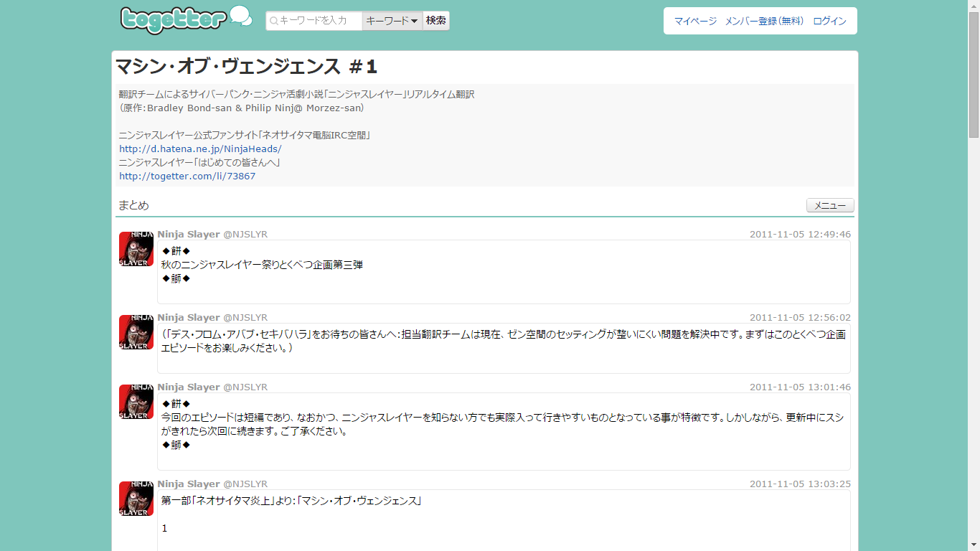Click the scrollbar up arrow
Screen dimensions: 980x551
point(974,6)
